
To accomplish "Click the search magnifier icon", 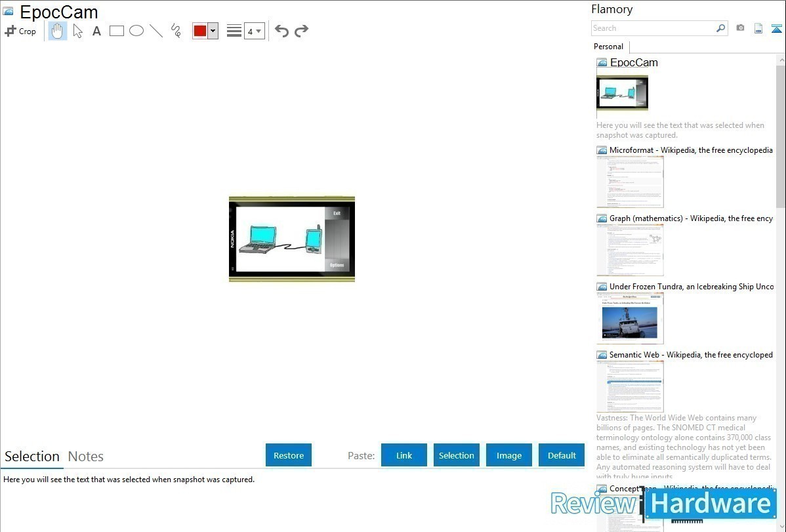I will point(721,28).
